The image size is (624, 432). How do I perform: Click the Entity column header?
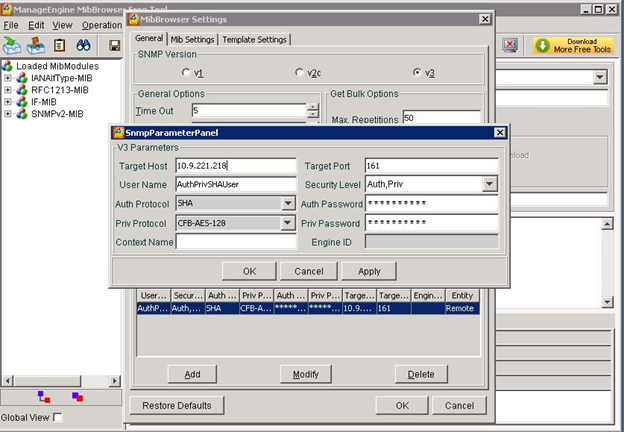point(462,296)
